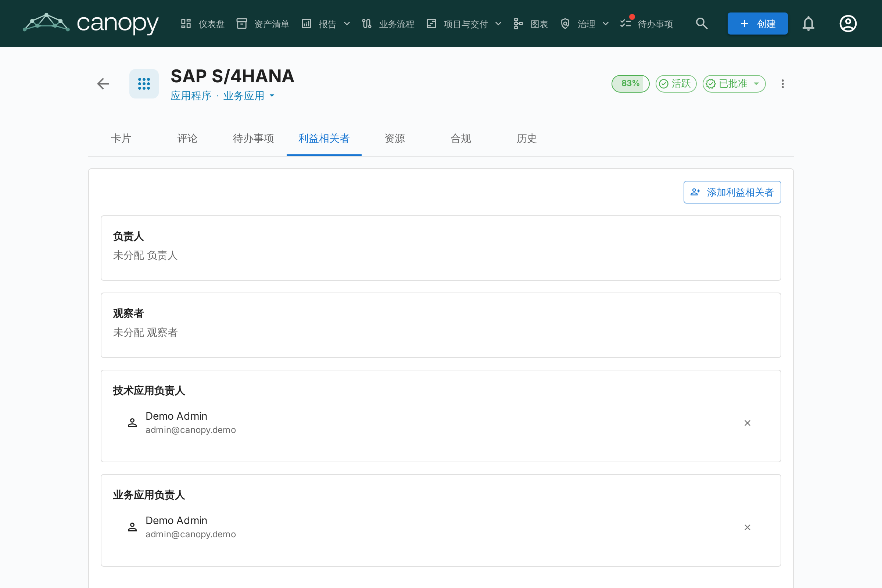Open the 业务应用 subtype dropdown arrow

click(x=272, y=96)
